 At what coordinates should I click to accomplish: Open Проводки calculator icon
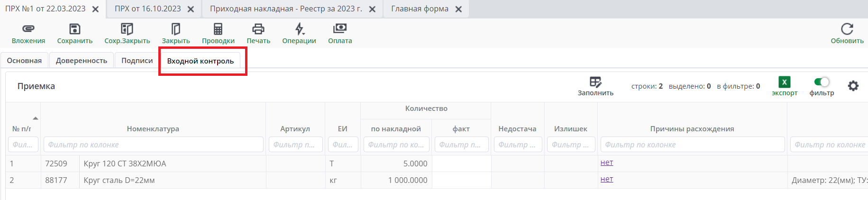coord(218,29)
